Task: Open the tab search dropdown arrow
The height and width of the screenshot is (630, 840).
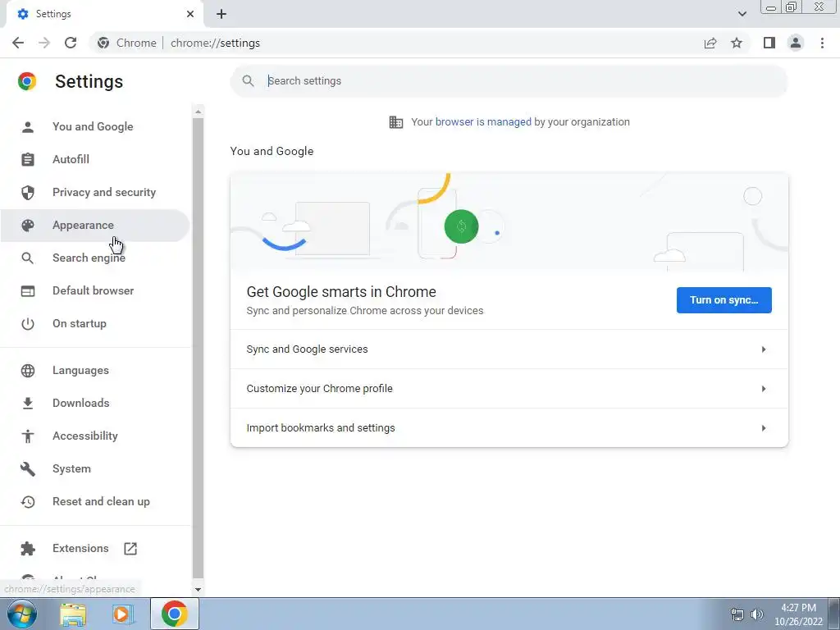Action: pyautogui.click(x=742, y=14)
